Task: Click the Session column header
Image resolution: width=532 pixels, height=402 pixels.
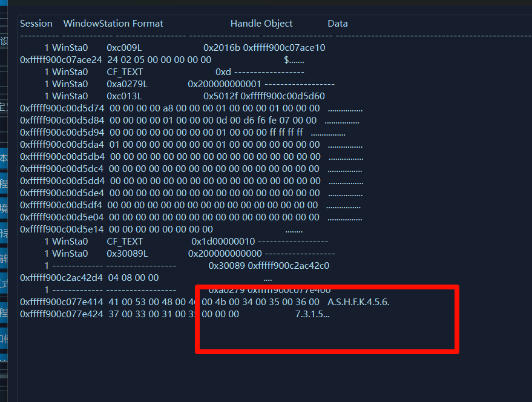Action: [36, 24]
